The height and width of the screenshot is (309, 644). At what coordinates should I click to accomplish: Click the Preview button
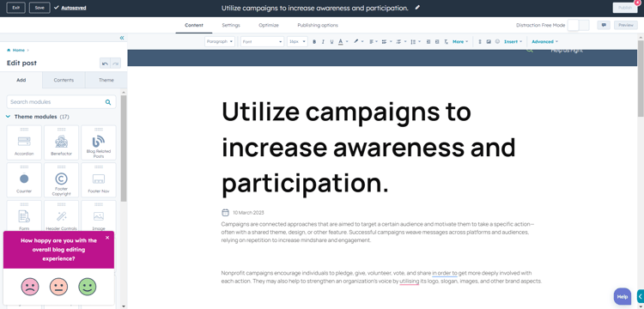click(625, 25)
